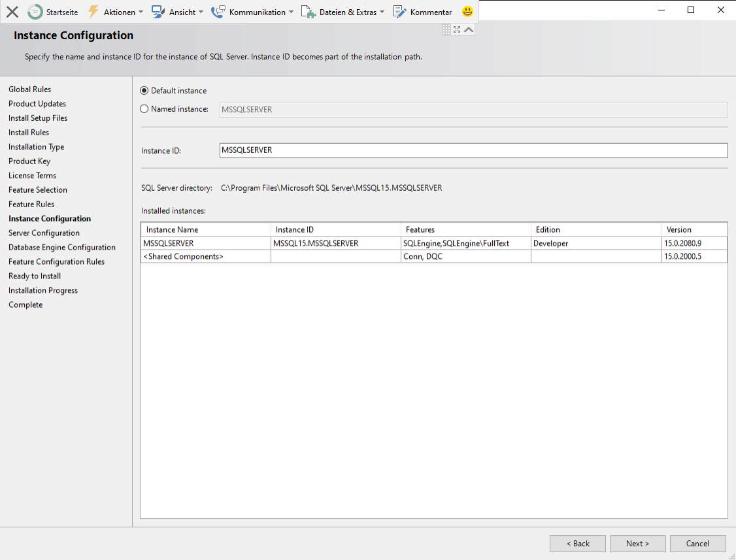Click the Ansicht monitor icon

point(158,12)
